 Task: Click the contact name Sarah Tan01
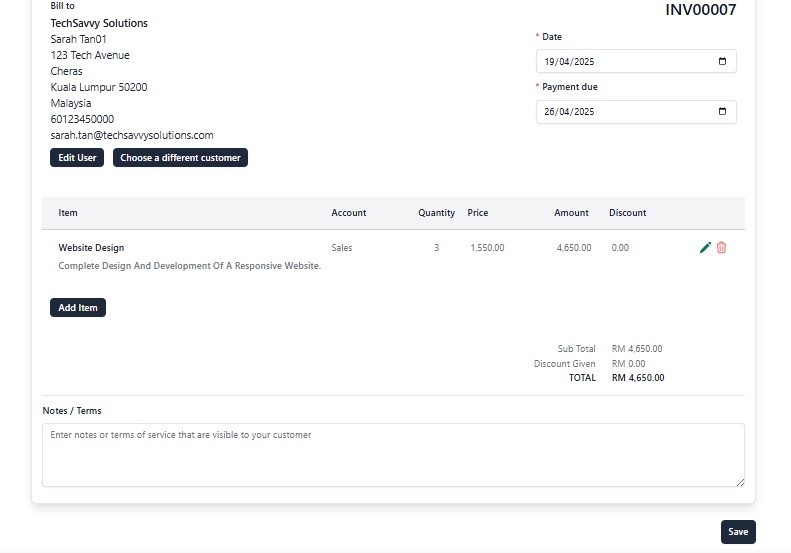(x=78, y=39)
